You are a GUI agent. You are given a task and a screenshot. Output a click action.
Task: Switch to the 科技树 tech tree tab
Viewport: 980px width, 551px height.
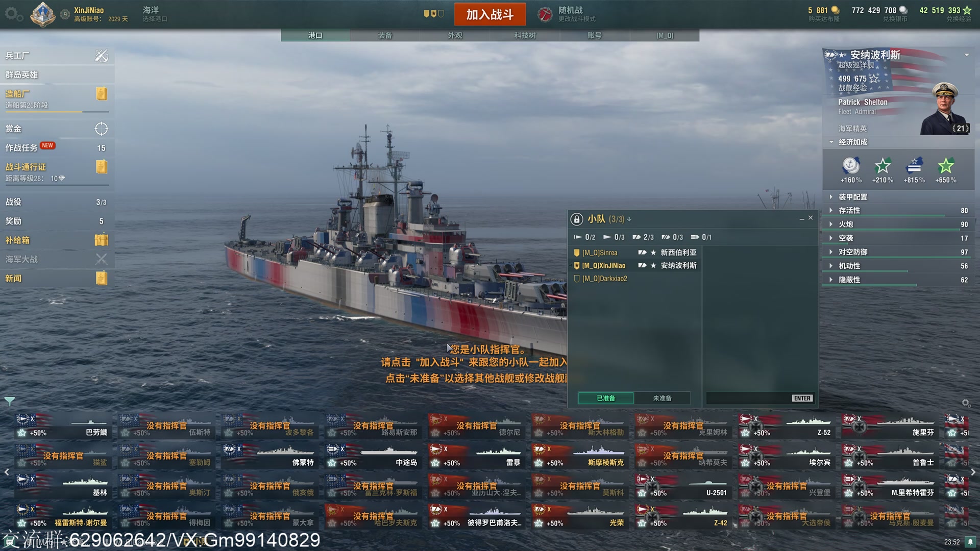coord(525,35)
